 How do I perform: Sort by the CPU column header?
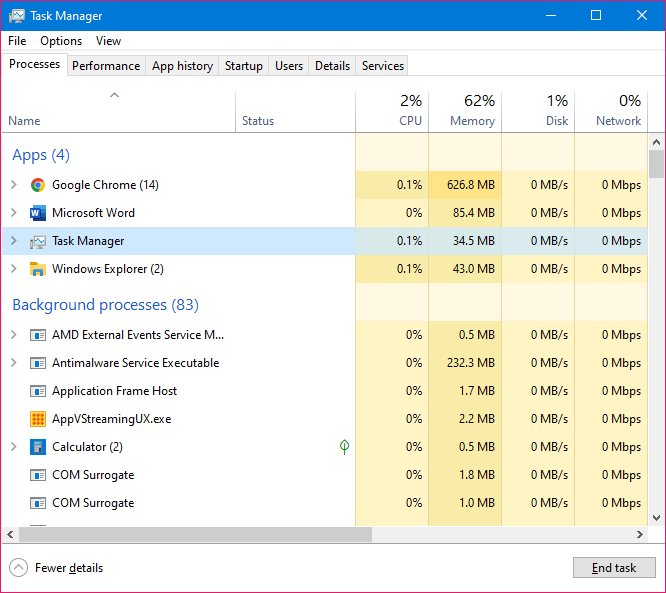point(392,111)
